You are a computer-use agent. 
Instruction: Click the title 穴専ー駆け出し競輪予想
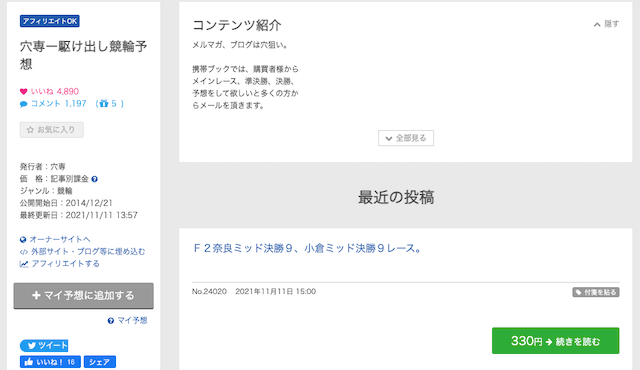coord(83,55)
